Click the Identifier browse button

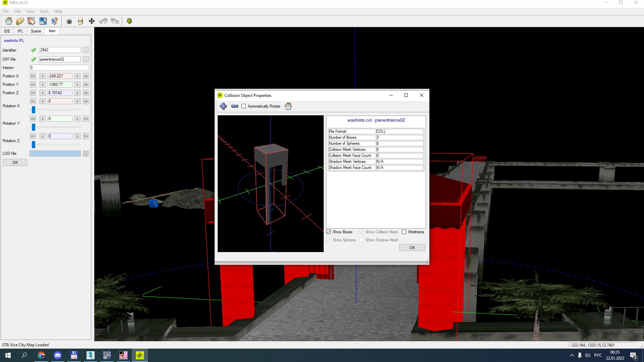coord(86,50)
